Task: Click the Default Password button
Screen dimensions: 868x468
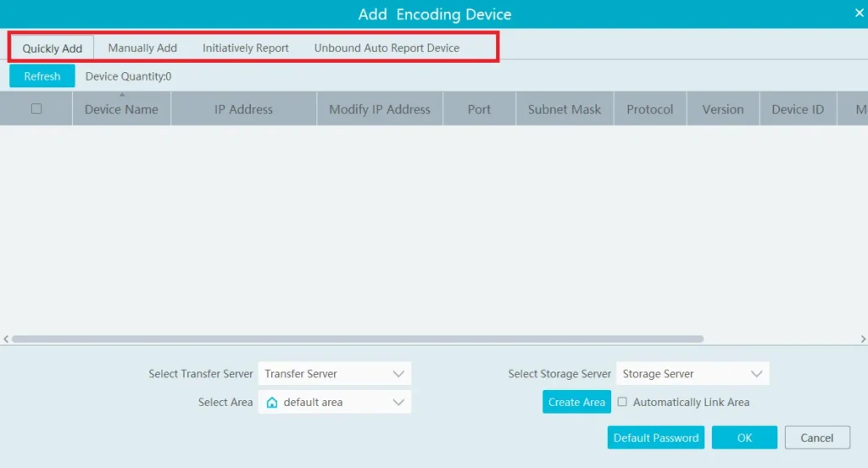Action: (x=655, y=437)
